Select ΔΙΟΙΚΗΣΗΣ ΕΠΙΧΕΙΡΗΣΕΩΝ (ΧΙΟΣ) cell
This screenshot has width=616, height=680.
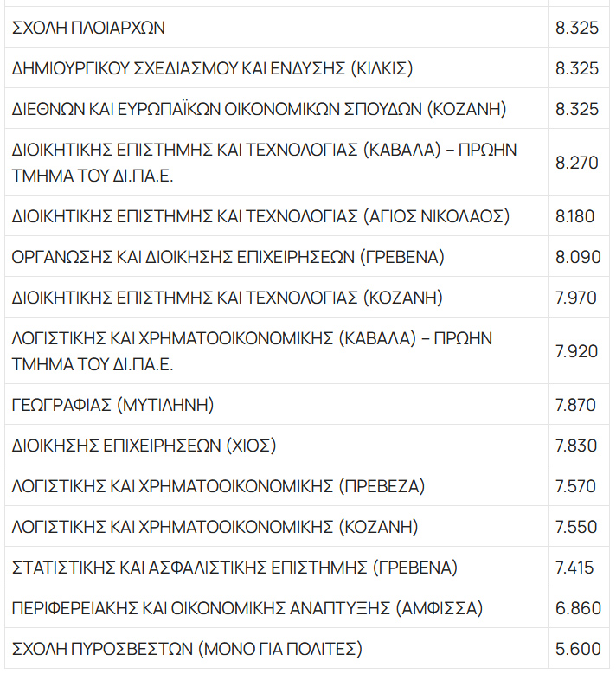pos(144,446)
